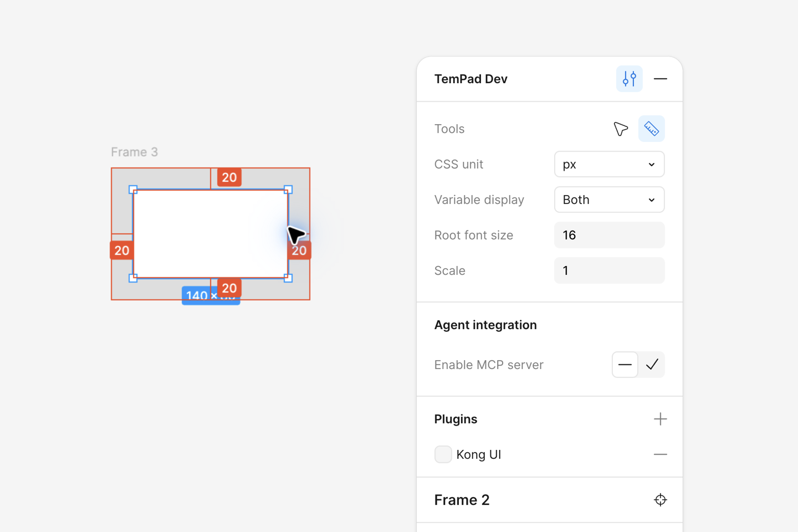This screenshot has width=798, height=532.
Task: Remove the Kong UI plugin
Action: (x=660, y=454)
